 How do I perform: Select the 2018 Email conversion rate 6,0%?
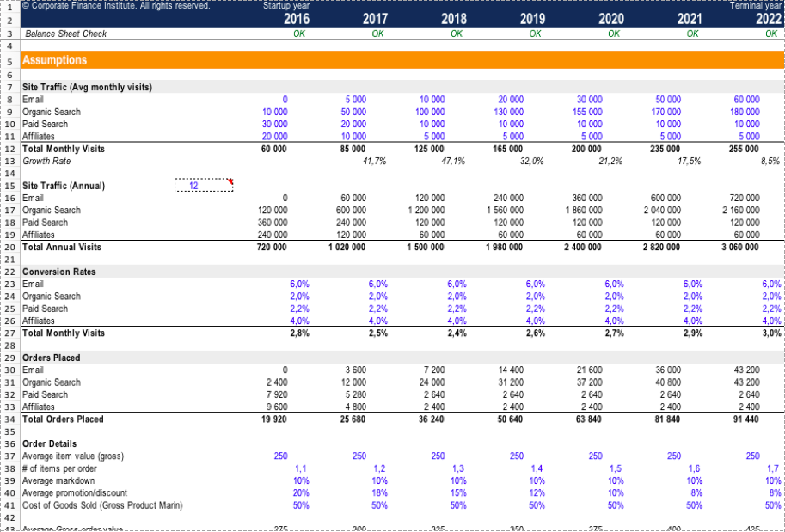click(456, 284)
